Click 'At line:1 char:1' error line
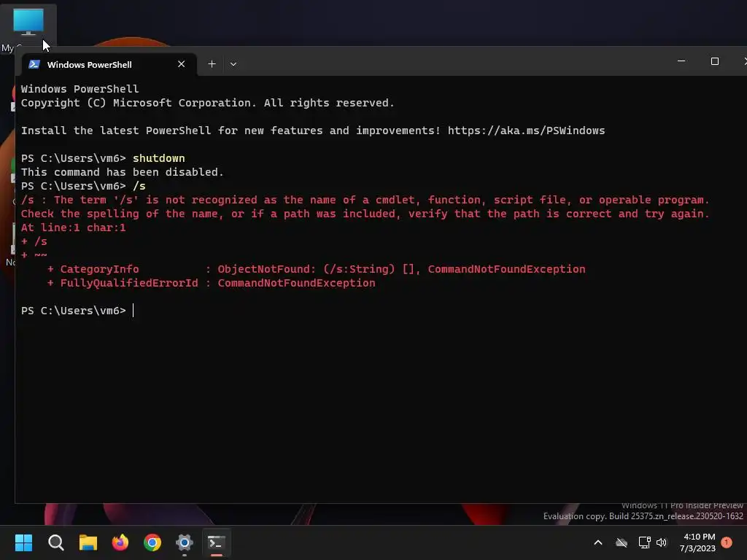Screen dimensions: 747x560 [74, 227]
